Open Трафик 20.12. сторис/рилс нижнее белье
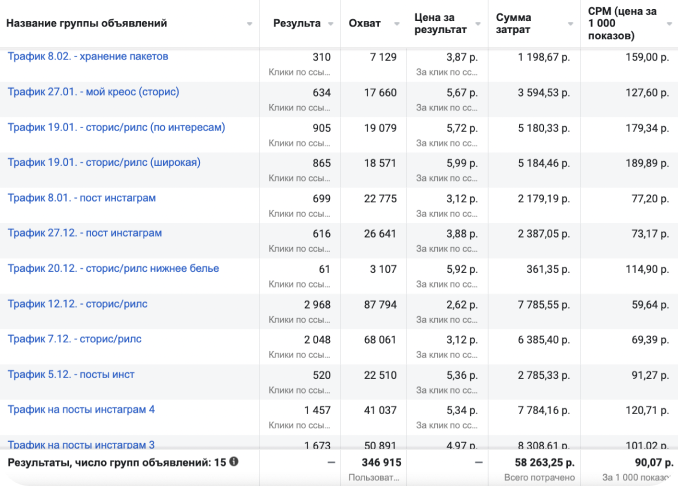Screen dimensions: 678x486 pos(113,268)
